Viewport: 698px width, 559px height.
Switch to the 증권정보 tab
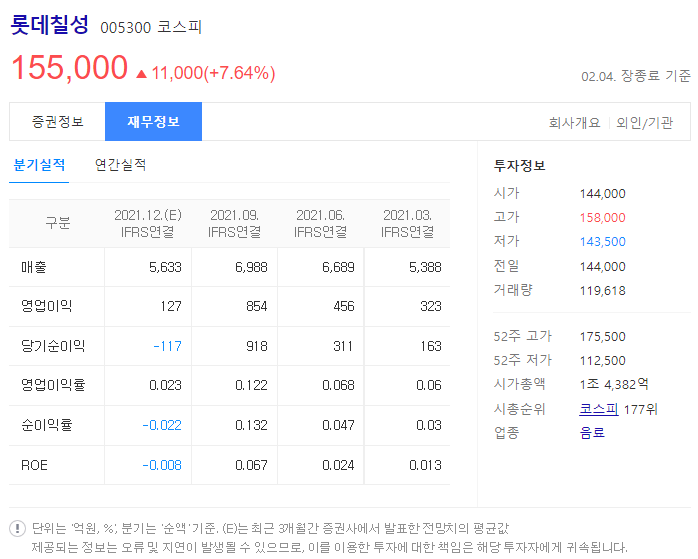57,122
